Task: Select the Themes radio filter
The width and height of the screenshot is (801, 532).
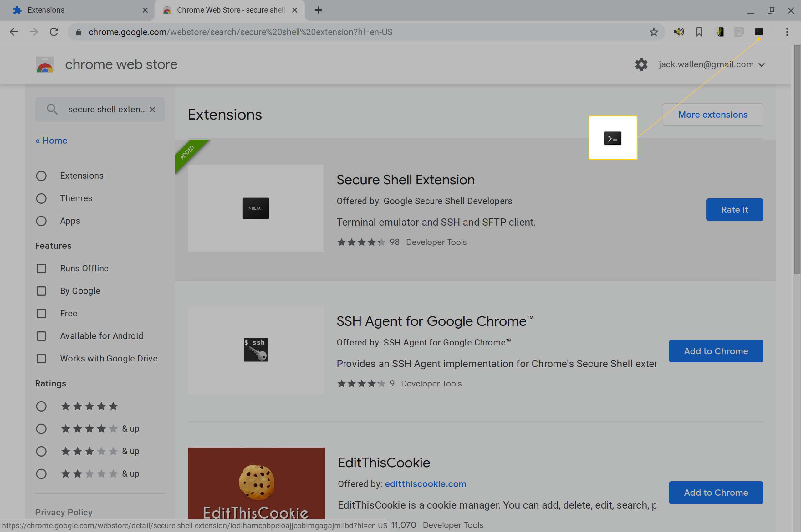Action: click(x=41, y=198)
